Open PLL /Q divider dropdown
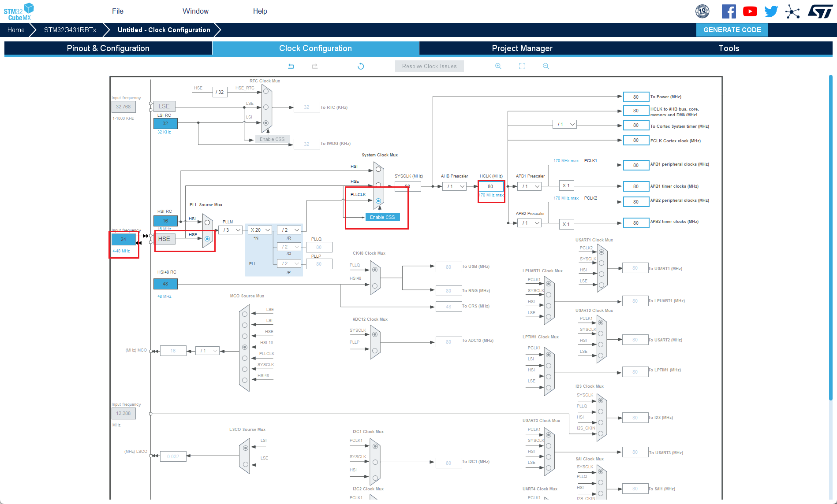Screen dimensions: 837x504 click(289, 247)
